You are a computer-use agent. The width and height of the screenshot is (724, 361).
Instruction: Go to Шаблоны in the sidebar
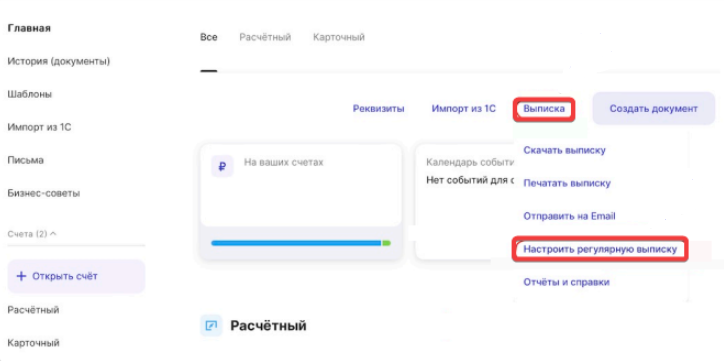(x=30, y=94)
